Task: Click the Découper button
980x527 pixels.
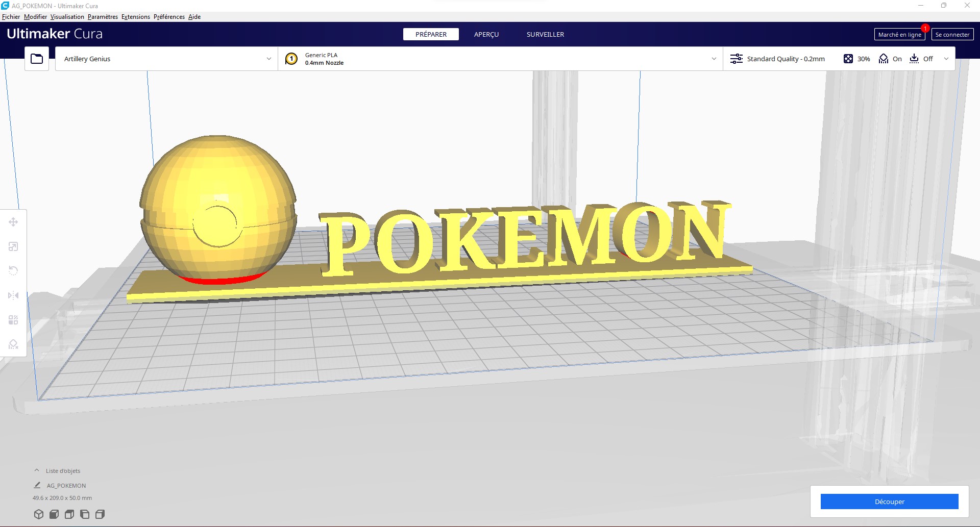Action: (x=890, y=501)
